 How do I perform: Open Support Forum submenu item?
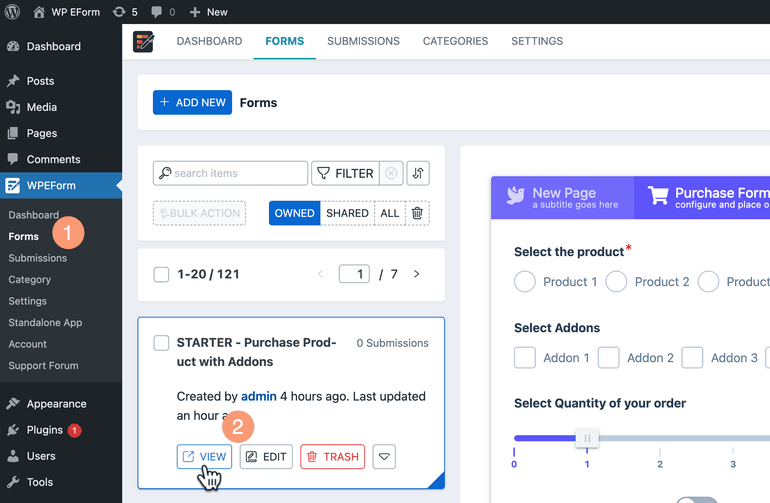[43, 366]
